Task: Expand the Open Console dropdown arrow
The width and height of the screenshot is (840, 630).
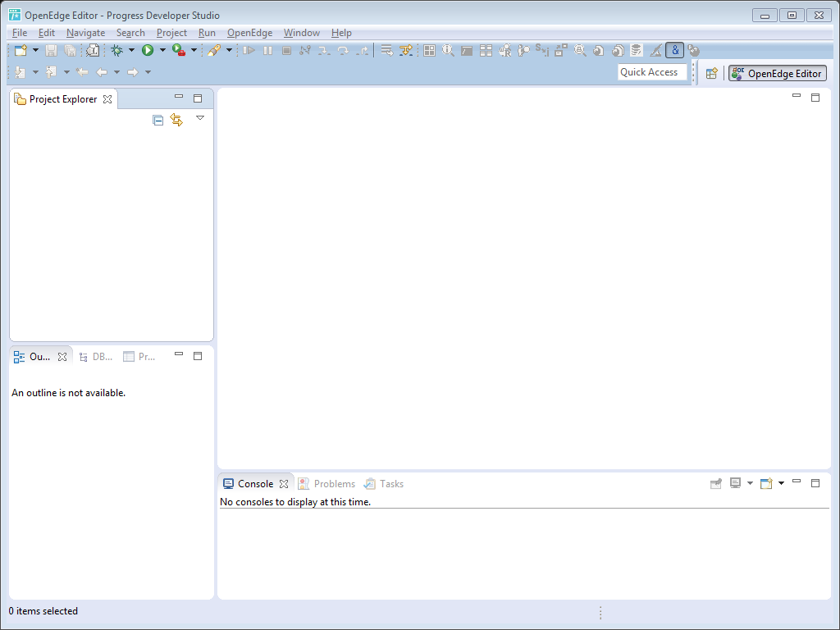Action: 781,483
